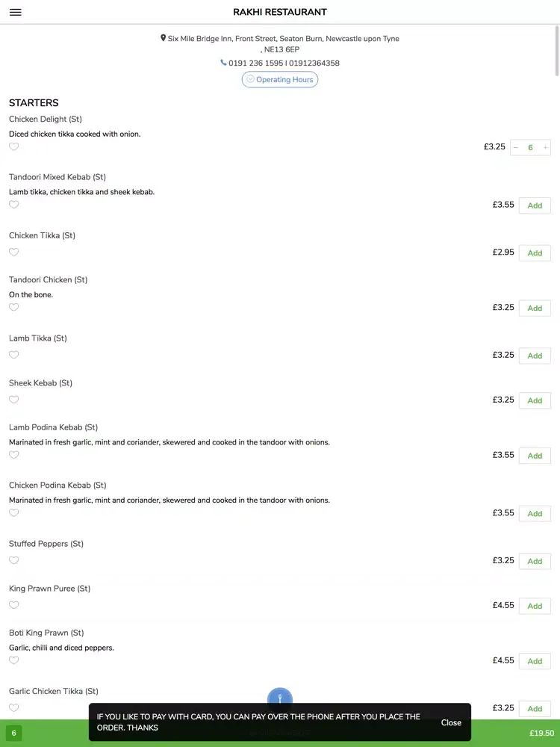The image size is (560, 747).
Task: Click heart icon under Lamb Tikka
Action: (13, 354)
